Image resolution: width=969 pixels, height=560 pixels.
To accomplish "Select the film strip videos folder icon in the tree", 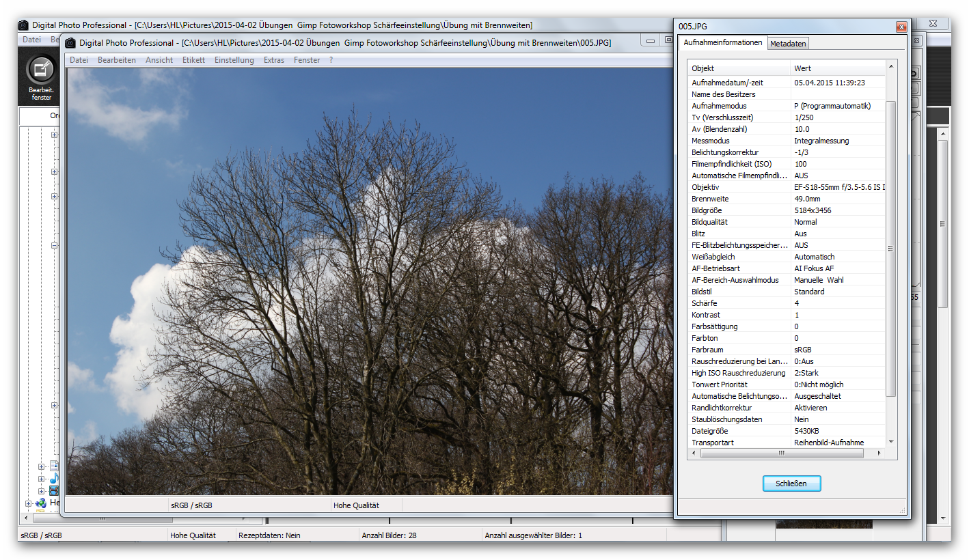I will (x=54, y=490).
